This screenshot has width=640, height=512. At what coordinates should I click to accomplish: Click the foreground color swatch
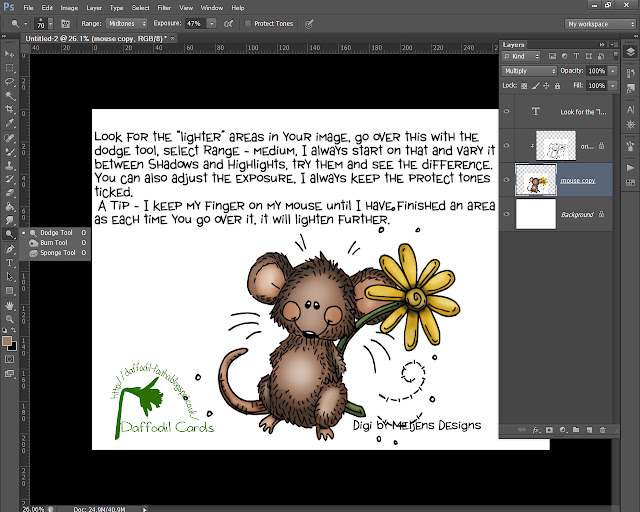pyautogui.click(x=7, y=341)
